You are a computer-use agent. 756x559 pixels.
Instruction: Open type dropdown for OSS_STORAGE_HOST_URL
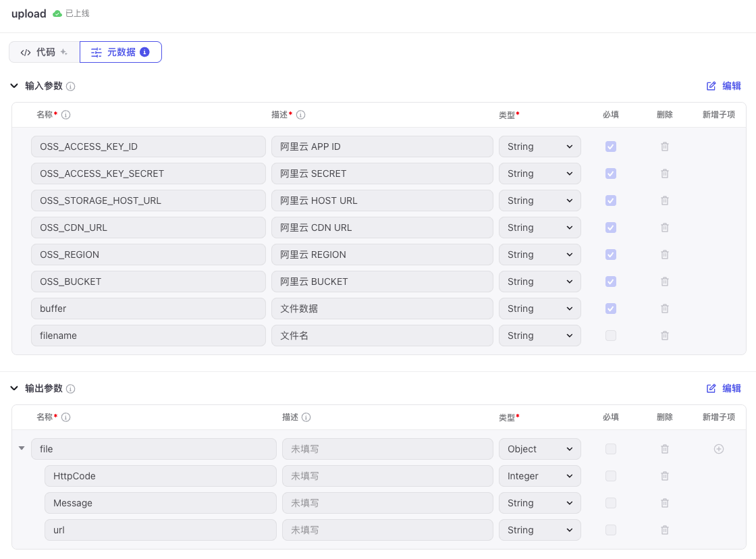(539, 201)
